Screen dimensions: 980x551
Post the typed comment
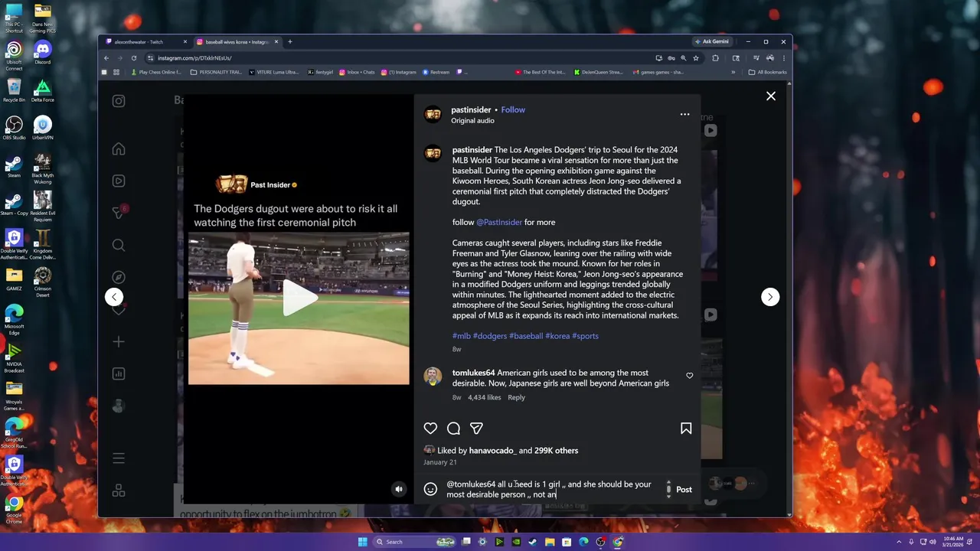684,490
